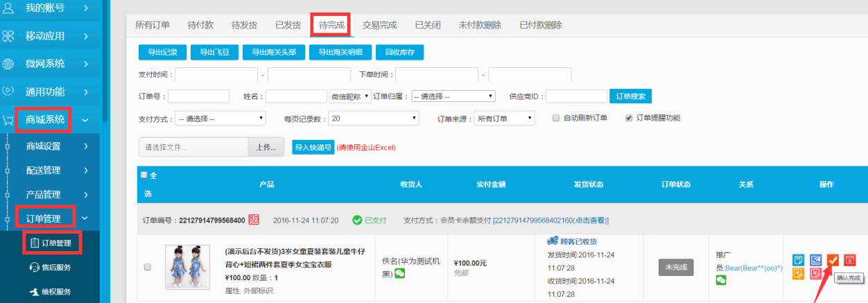The width and height of the screenshot is (868, 303).
Task: Click the gavel icon for 维权服务
Action: [34, 292]
